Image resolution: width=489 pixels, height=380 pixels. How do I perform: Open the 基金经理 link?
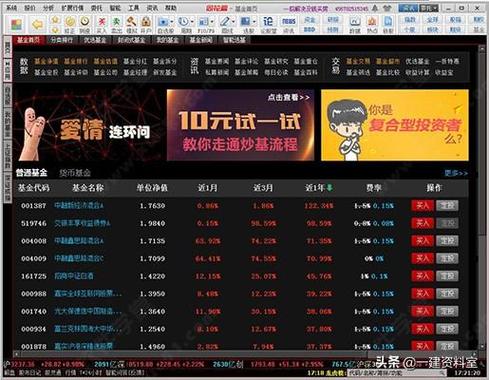[135, 72]
